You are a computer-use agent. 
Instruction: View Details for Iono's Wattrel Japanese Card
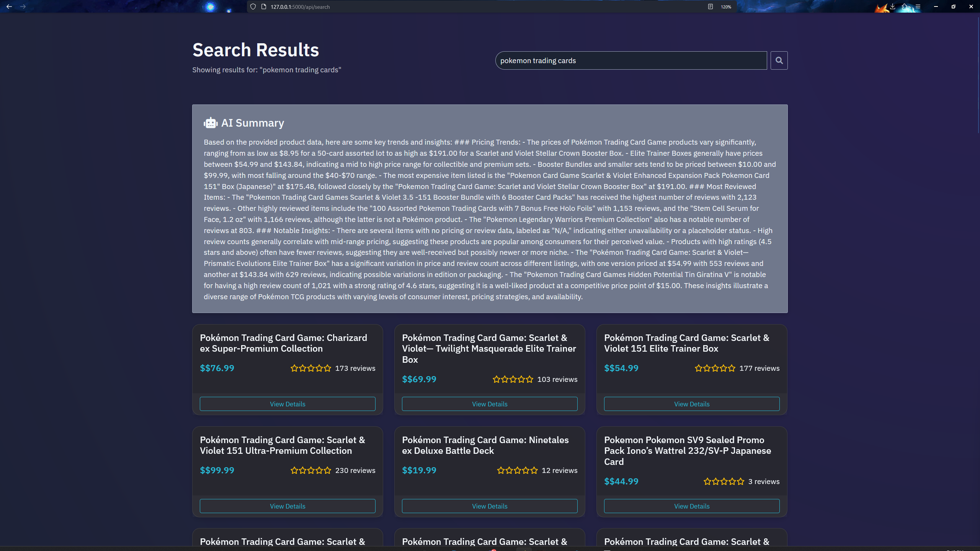pos(692,506)
